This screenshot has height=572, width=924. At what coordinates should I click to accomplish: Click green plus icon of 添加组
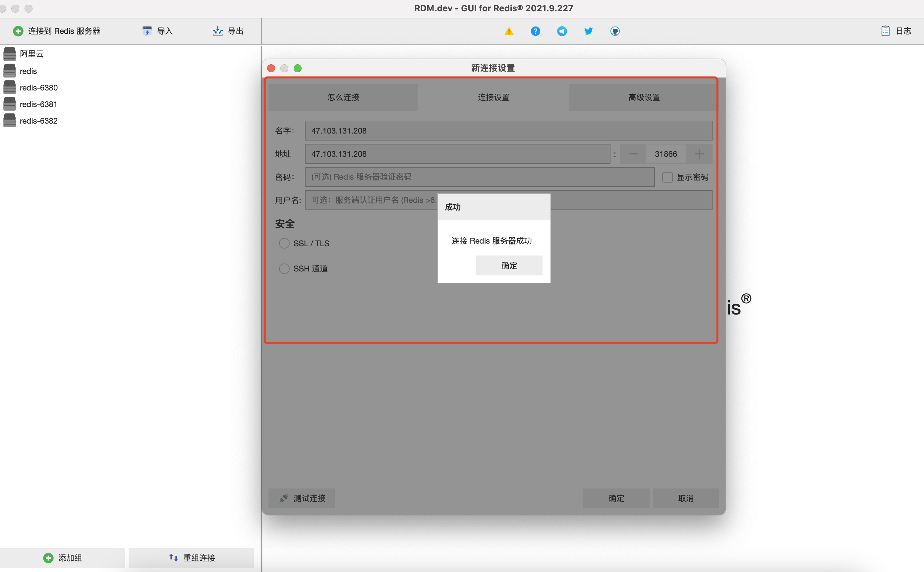pos(48,558)
